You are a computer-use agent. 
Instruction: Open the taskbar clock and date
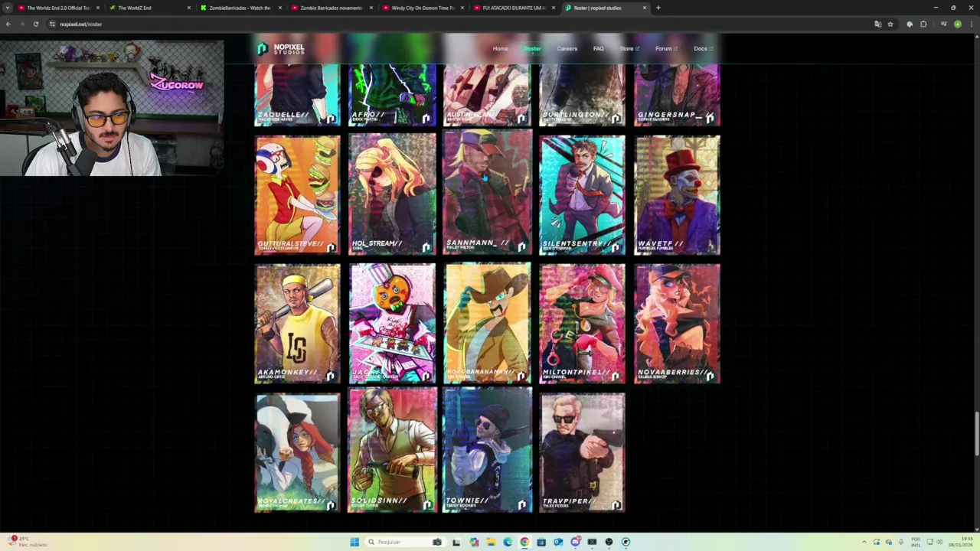click(960, 542)
